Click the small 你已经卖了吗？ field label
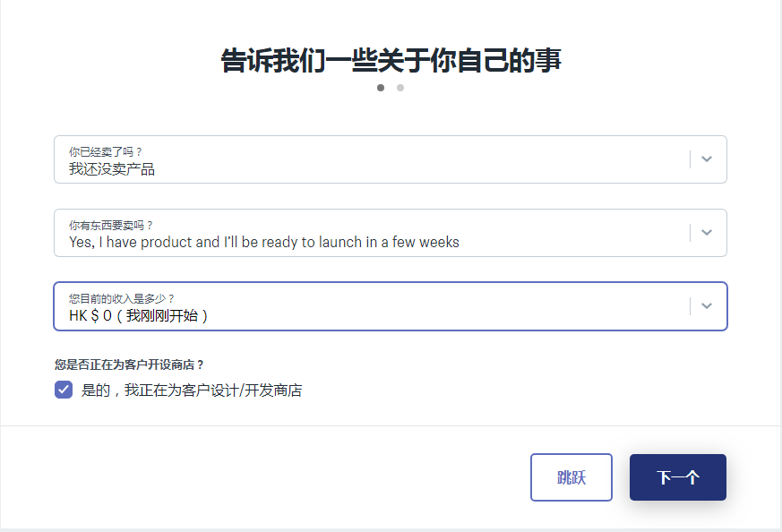This screenshot has width=782, height=532. point(106,151)
